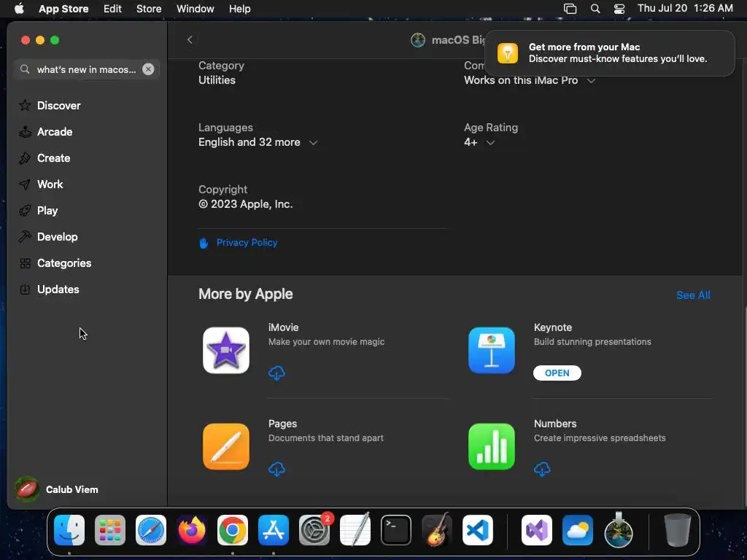Expand Works on this iMac Pro details
The width and height of the screenshot is (747, 560).
tap(591, 80)
